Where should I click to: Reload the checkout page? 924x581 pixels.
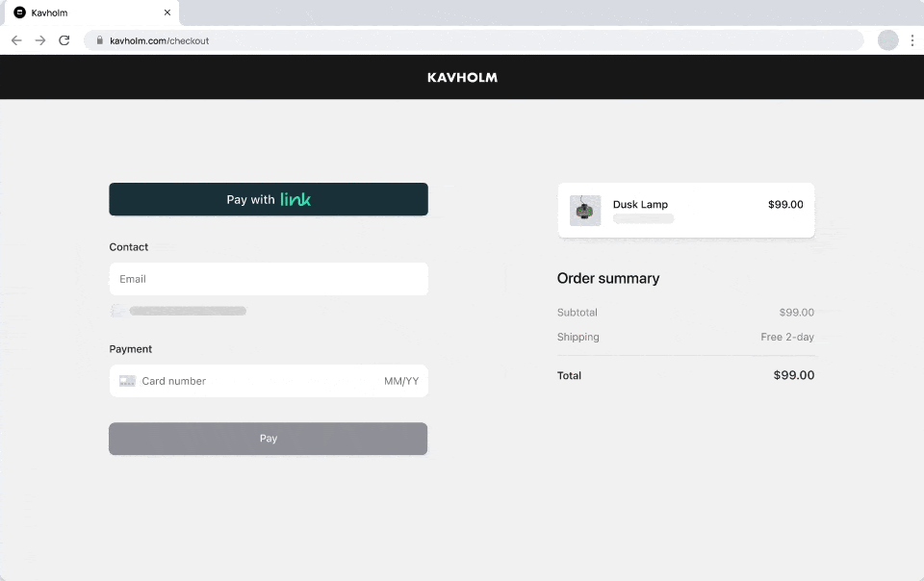(x=64, y=40)
